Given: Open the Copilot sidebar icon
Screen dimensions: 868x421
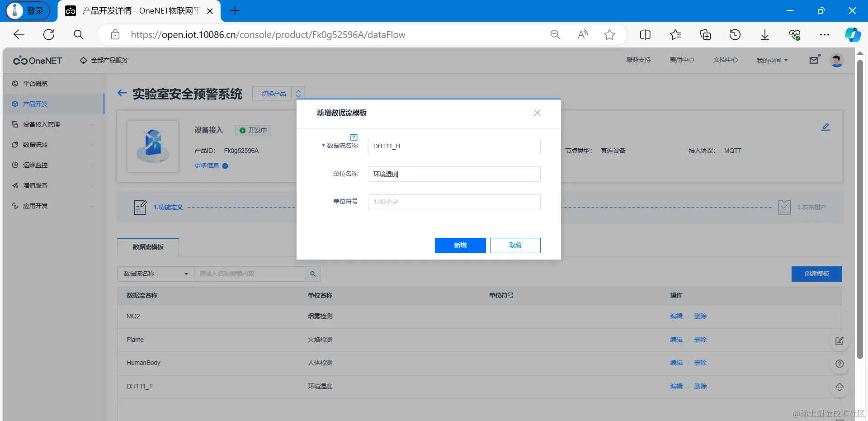Looking at the screenshot, I should (x=853, y=34).
